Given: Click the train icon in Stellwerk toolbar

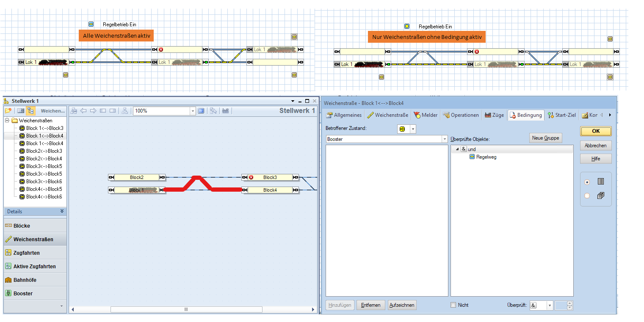Looking at the screenshot, I should click(225, 111).
